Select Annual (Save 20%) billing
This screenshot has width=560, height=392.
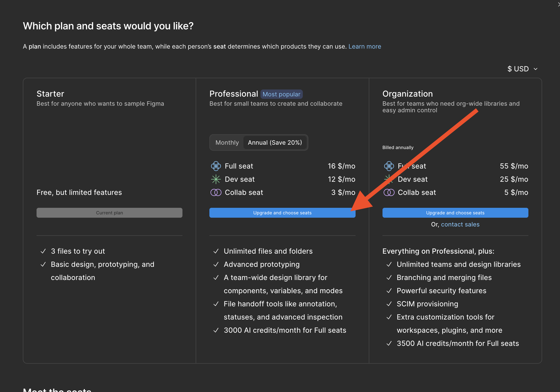click(275, 142)
